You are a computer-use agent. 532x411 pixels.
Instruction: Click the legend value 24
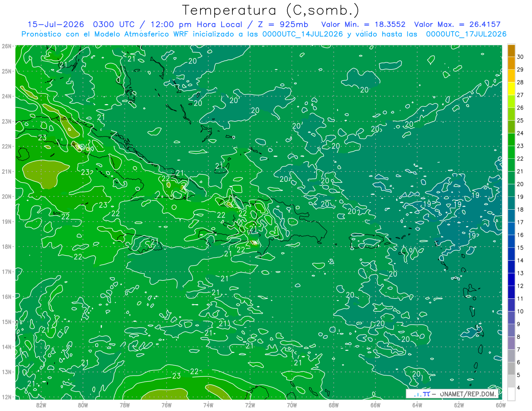coord(520,133)
